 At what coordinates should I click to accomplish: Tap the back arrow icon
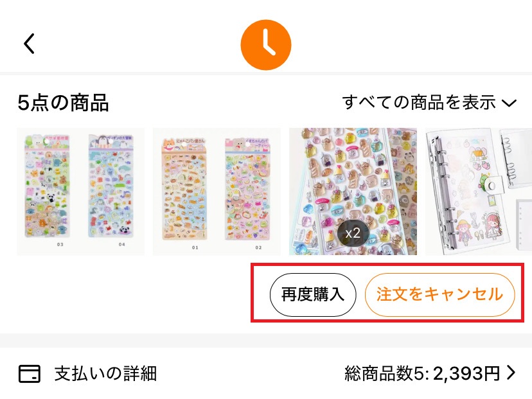click(29, 44)
